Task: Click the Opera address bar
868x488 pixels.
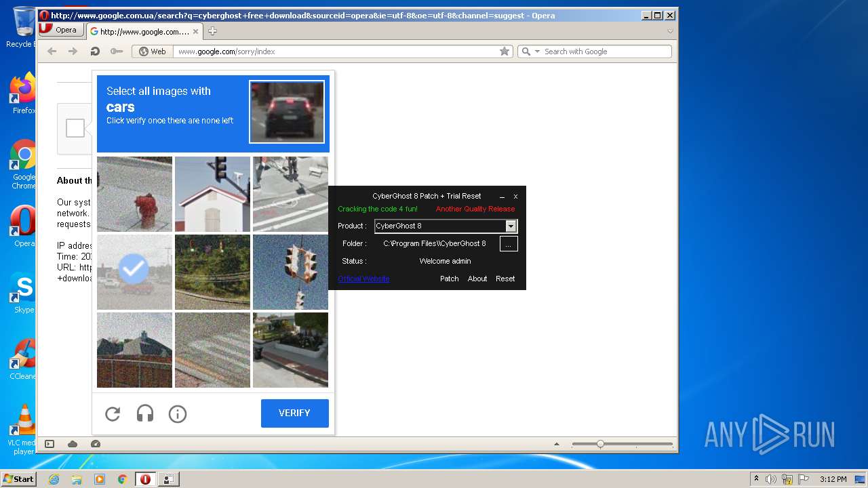Action: point(337,52)
